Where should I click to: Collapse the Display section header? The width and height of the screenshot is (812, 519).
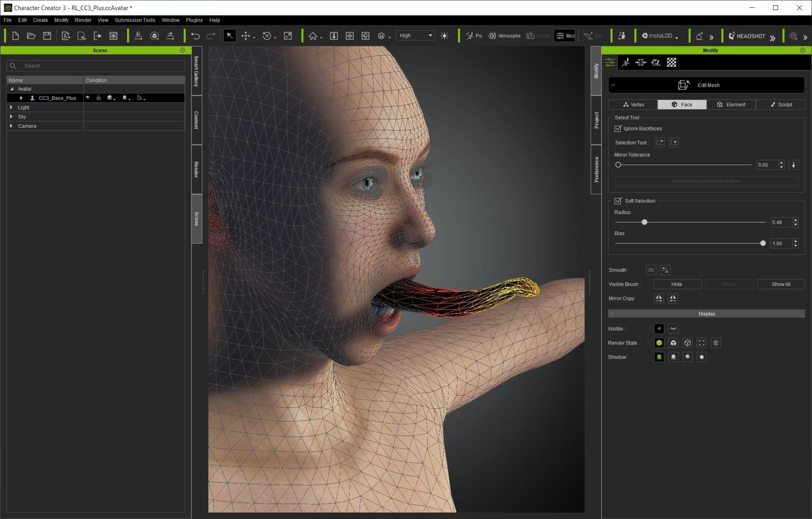(706, 314)
